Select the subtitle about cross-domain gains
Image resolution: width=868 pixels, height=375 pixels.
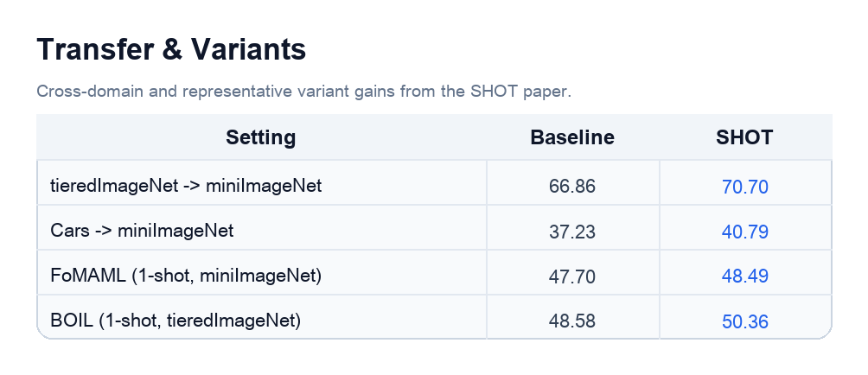(304, 92)
